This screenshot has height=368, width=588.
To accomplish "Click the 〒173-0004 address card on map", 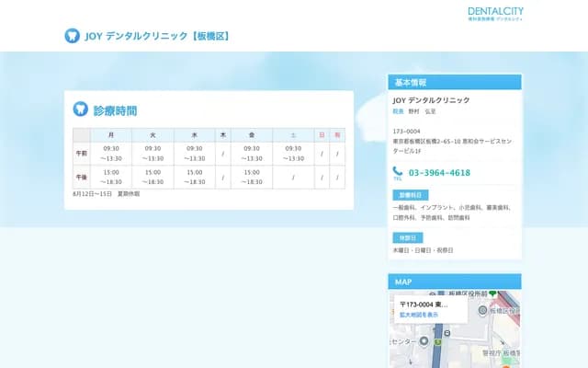I will 431,309.
